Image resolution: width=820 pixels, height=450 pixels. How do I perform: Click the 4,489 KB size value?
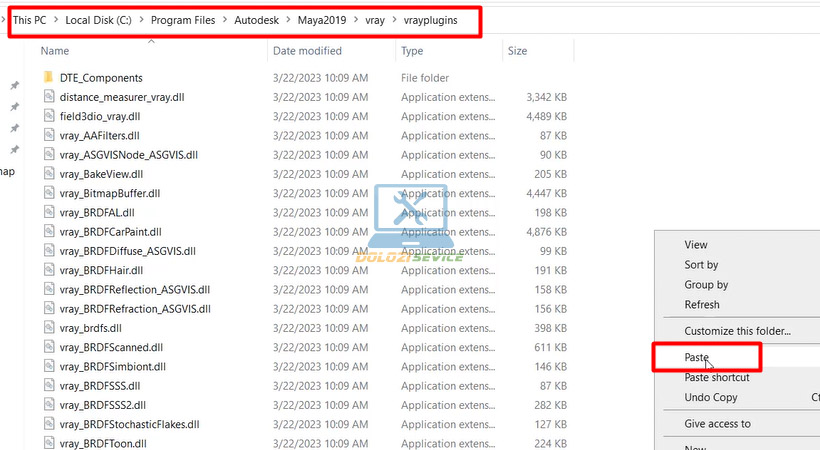pyautogui.click(x=546, y=116)
